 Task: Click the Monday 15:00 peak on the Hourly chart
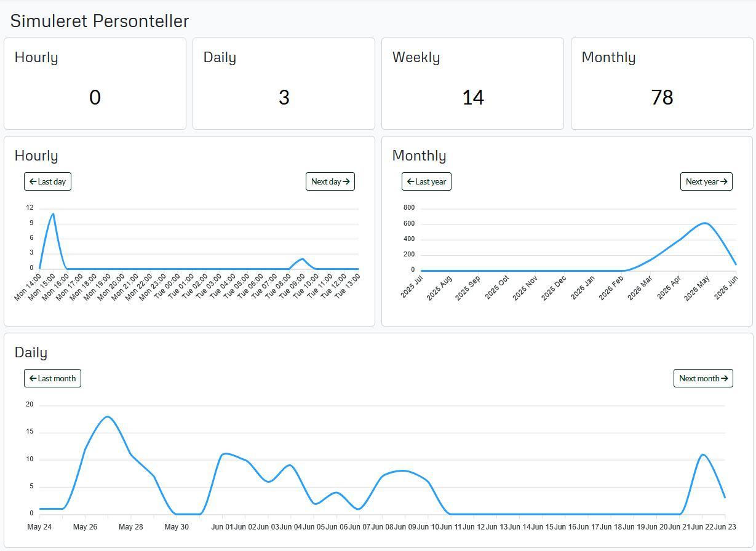coord(54,214)
